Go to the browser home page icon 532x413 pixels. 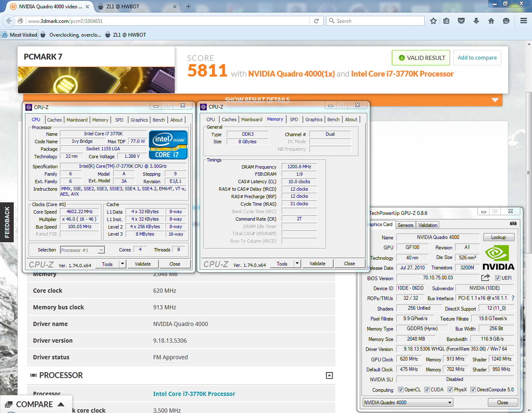[x=491, y=21]
